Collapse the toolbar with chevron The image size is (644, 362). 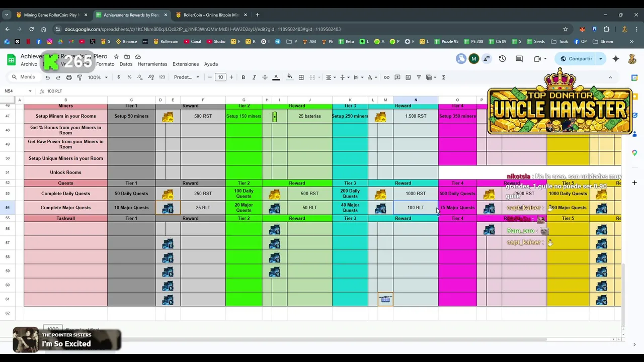click(610, 77)
